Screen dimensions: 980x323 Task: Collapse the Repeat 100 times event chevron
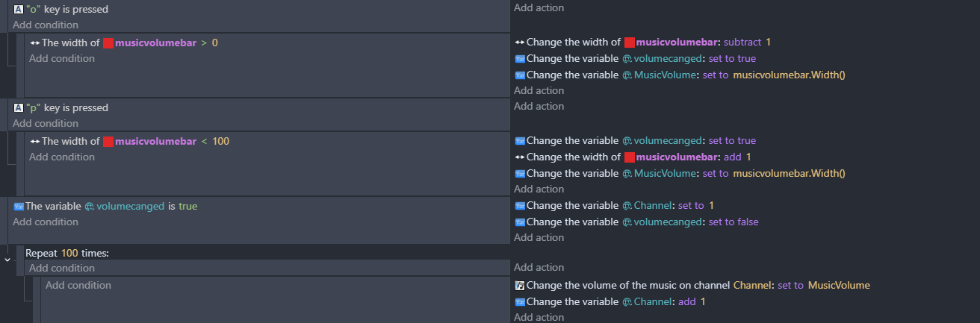(7, 259)
